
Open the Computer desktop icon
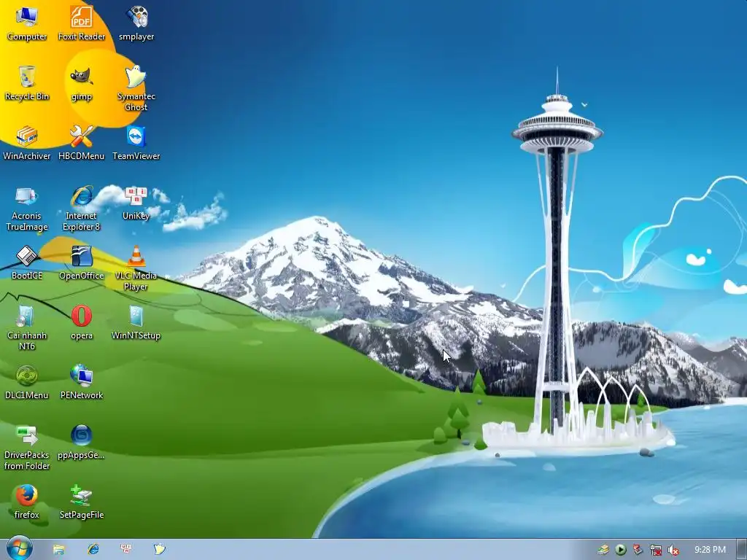pos(27,23)
